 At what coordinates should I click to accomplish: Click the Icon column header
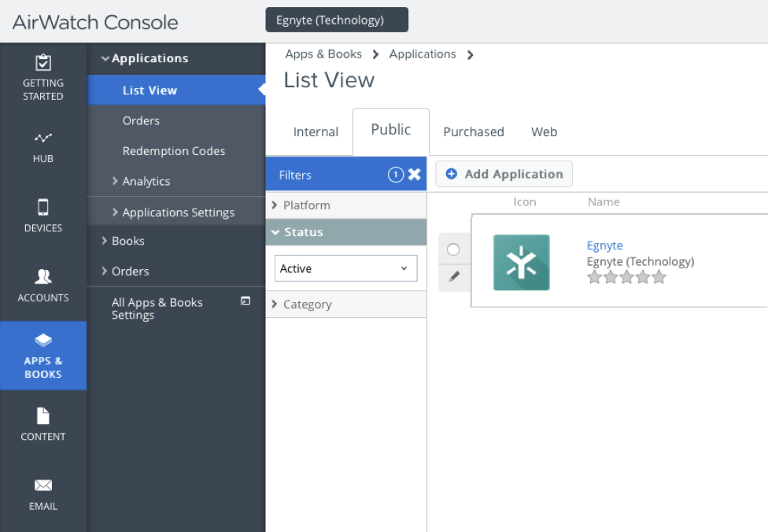click(525, 201)
